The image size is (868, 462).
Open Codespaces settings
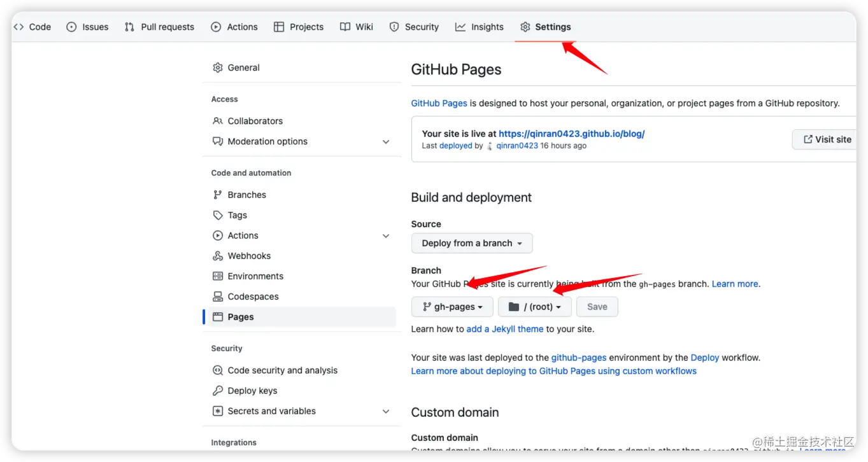pyautogui.click(x=299, y=297)
